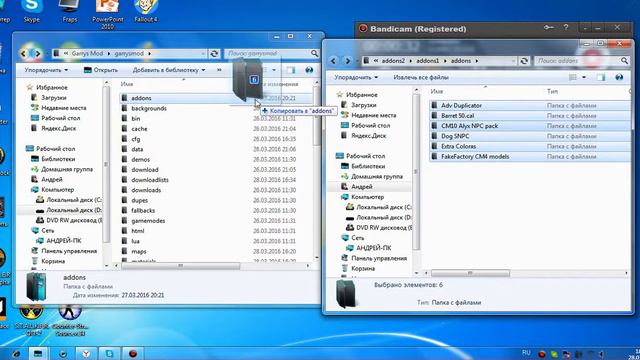Image resolution: width=640 pixels, height=360 pixels.
Task: Open Skype on the taskbar
Action: click(x=109, y=353)
